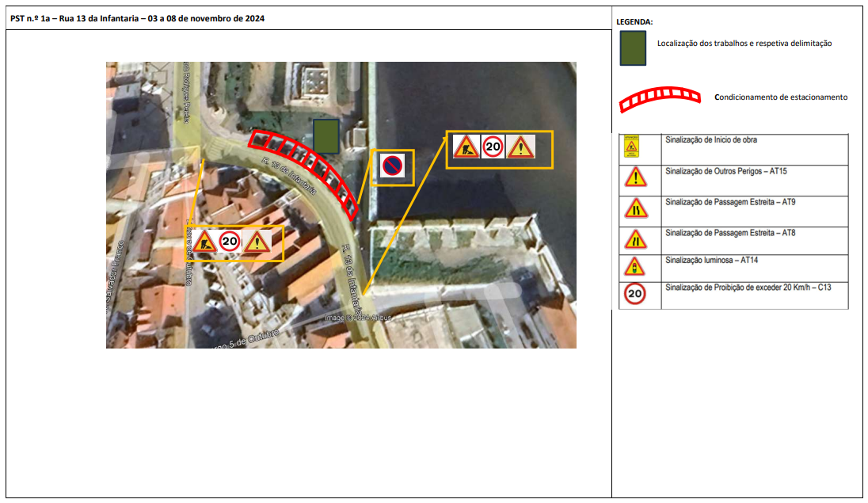
Task: Click the roadworks sign in upper-right sign group
Action: pyautogui.click(x=466, y=147)
